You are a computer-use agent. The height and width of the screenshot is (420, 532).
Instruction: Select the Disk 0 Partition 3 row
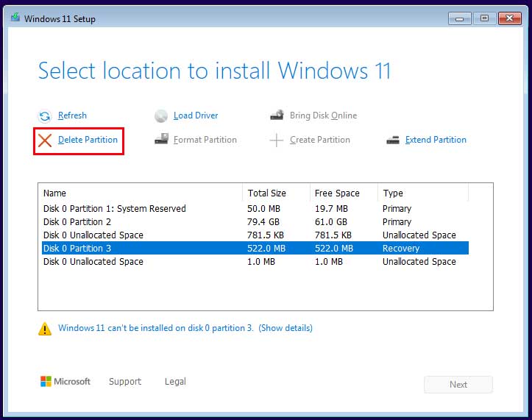pos(255,249)
